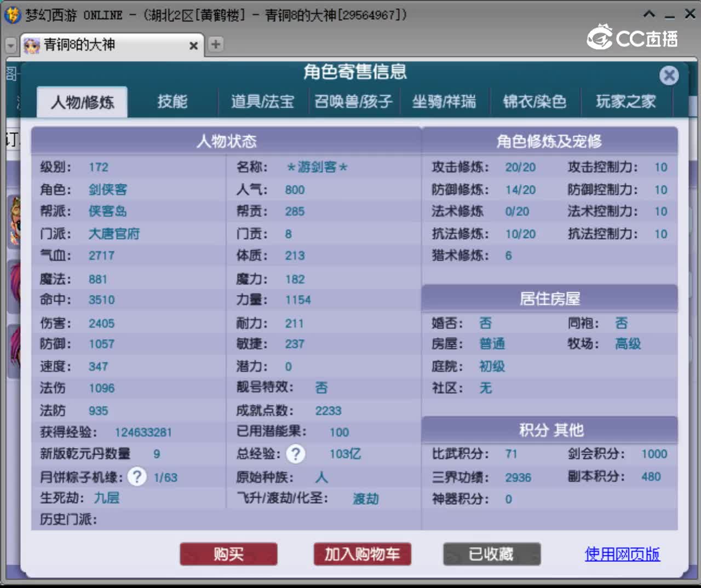This screenshot has height=588, width=701.
Task: Minimize the game window
Action: (670, 15)
